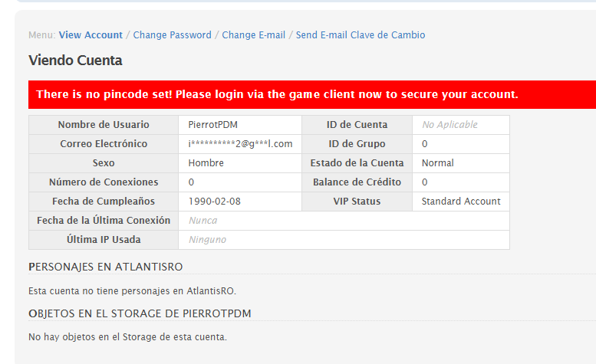Click the Normal account state value
Viewport: 596px width, 364px height.
(x=437, y=163)
